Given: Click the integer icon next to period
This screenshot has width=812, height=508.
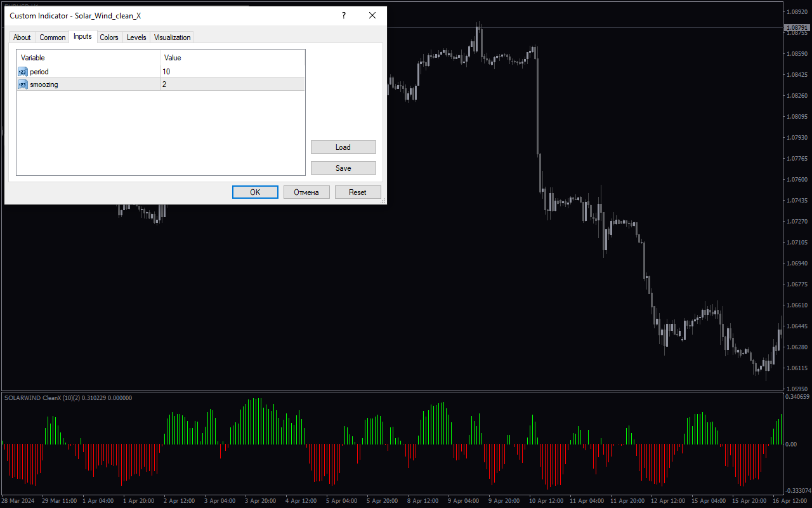Looking at the screenshot, I should (23, 72).
